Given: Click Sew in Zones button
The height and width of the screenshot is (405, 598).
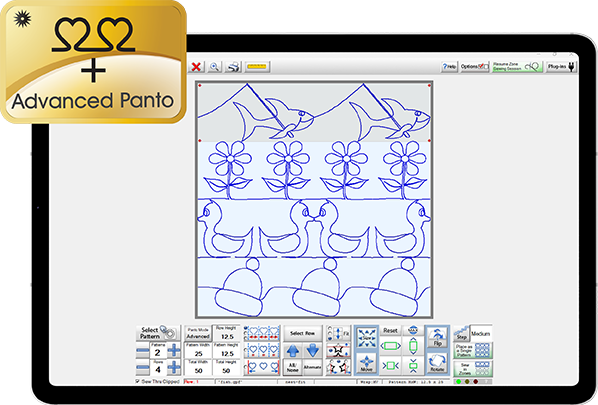Looking at the screenshot, I should click(x=473, y=368).
